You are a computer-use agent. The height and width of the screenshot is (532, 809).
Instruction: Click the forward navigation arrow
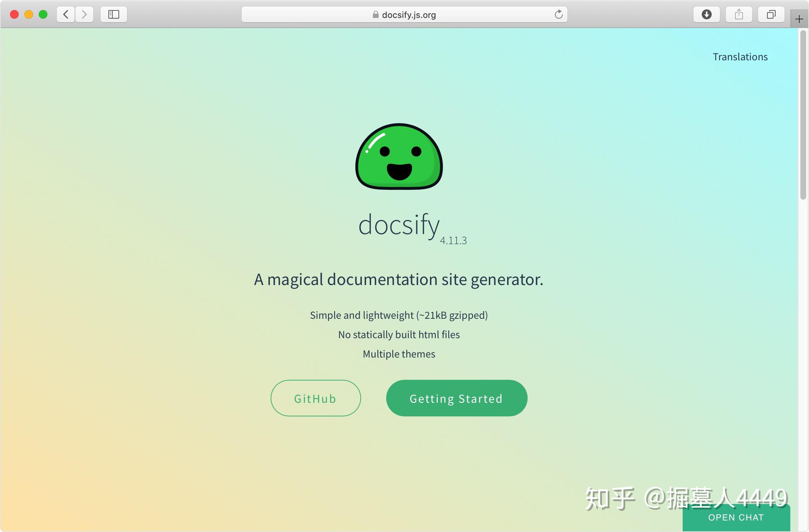[84, 14]
